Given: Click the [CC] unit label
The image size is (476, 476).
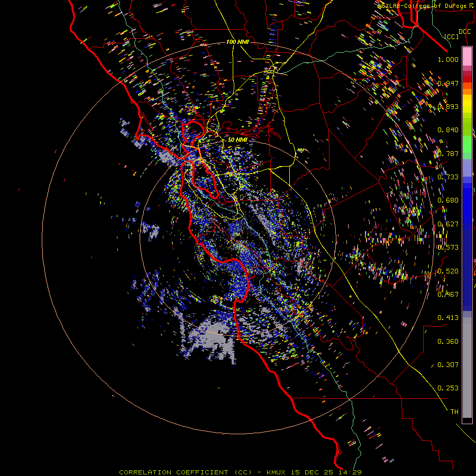Looking at the screenshot, I should pyautogui.click(x=452, y=36).
